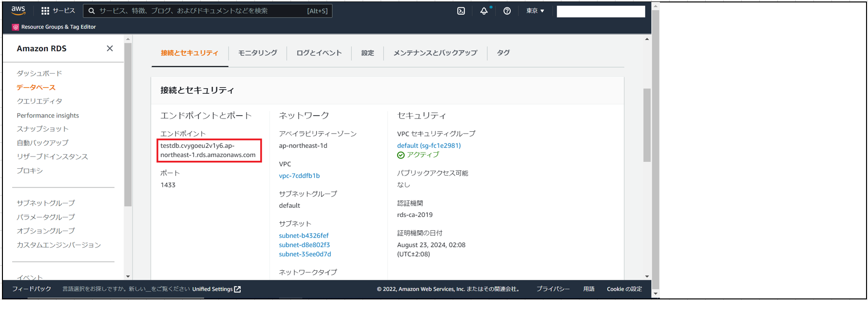Image resolution: width=868 pixels, height=316 pixels.
Task: Open リザーブドインスタンス in sidebar
Action: [x=53, y=157]
